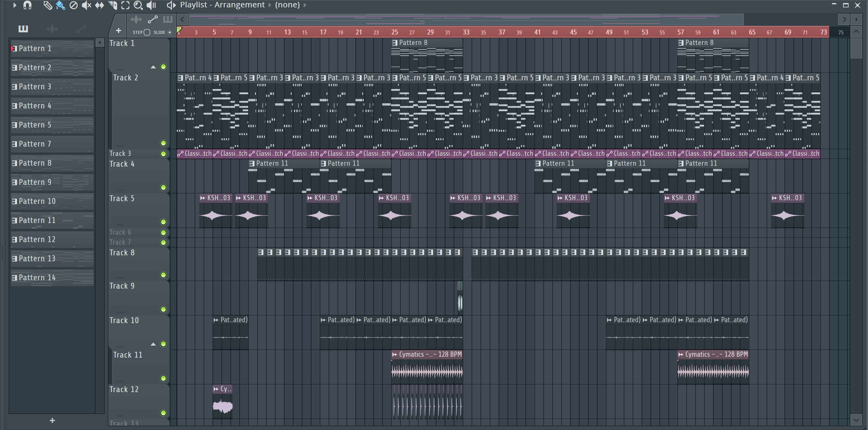The image size is (868, 430).
Task: Select Pattern 3 in picker
Action: click(52, 87)
